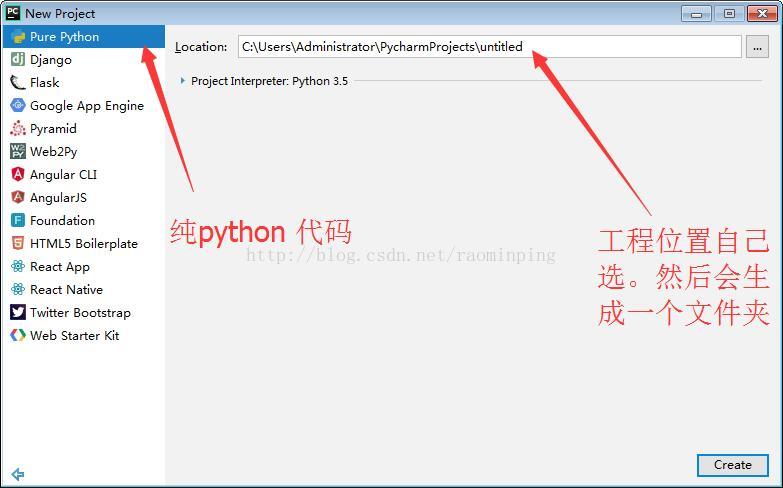
Task: Click the PyCharm logo in title bar
Action: tap(13, 13)
